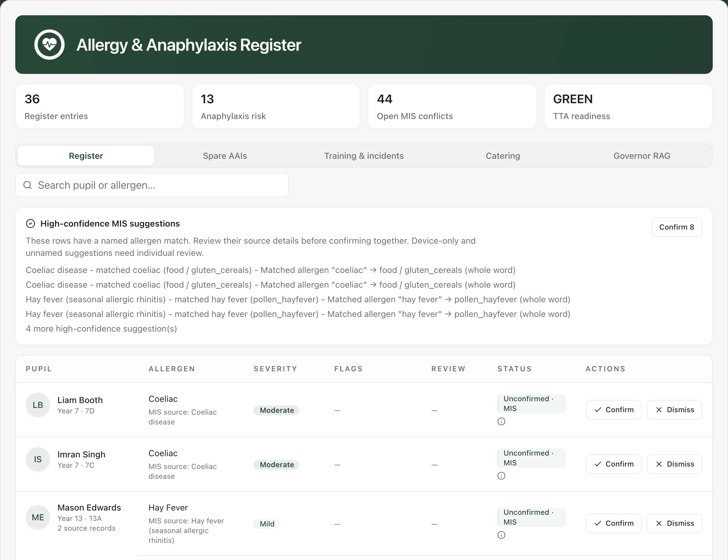This screenshot has width=728, height=560.
Task: Open the info icon in Liam Booth's status
Action: pos(501,421)
